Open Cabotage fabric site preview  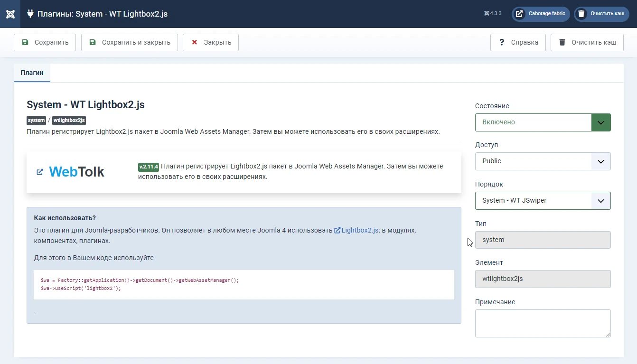coord(541,14)
